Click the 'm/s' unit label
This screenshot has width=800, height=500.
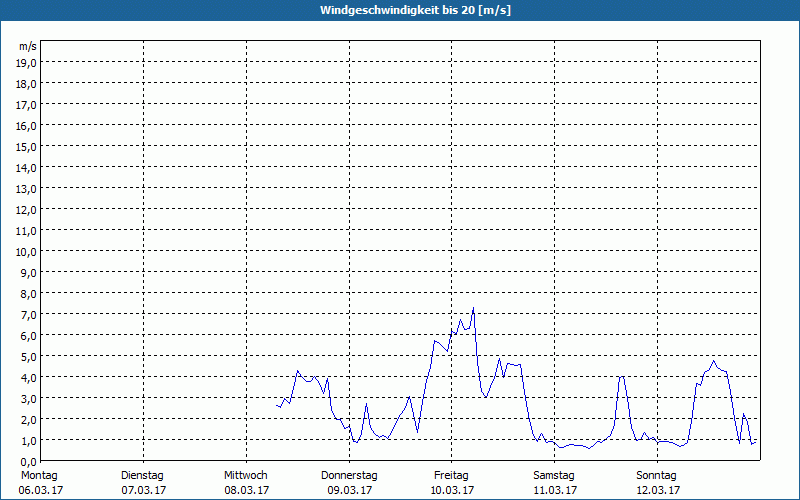coord(28,46)
